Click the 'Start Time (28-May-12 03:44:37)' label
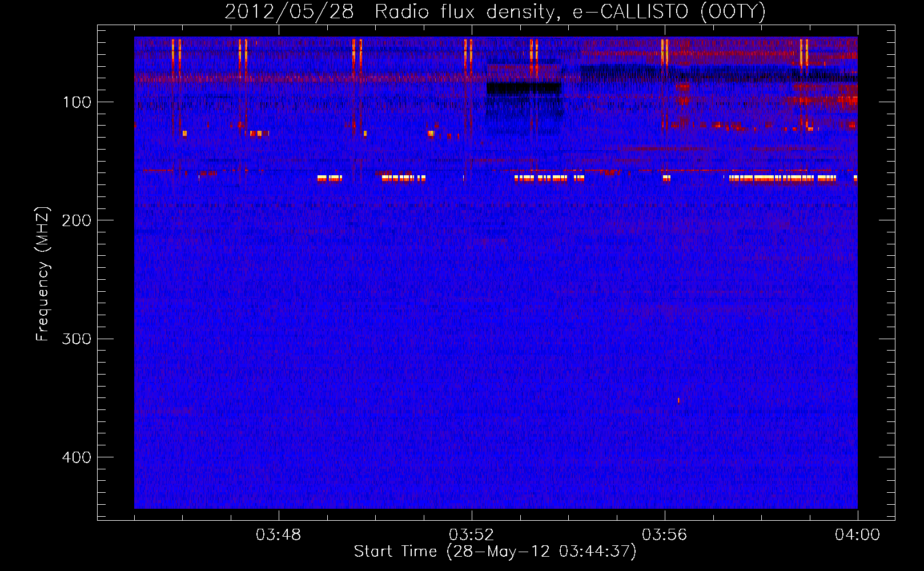This screenshot has width=924, height=571. [x=495, y=552]
